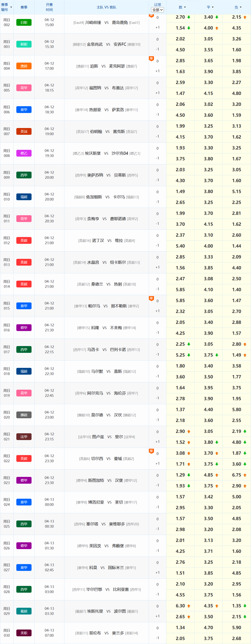Click handicap -1 value for match 018
Viewport: 251px width, 644px height.
(157, 376)
